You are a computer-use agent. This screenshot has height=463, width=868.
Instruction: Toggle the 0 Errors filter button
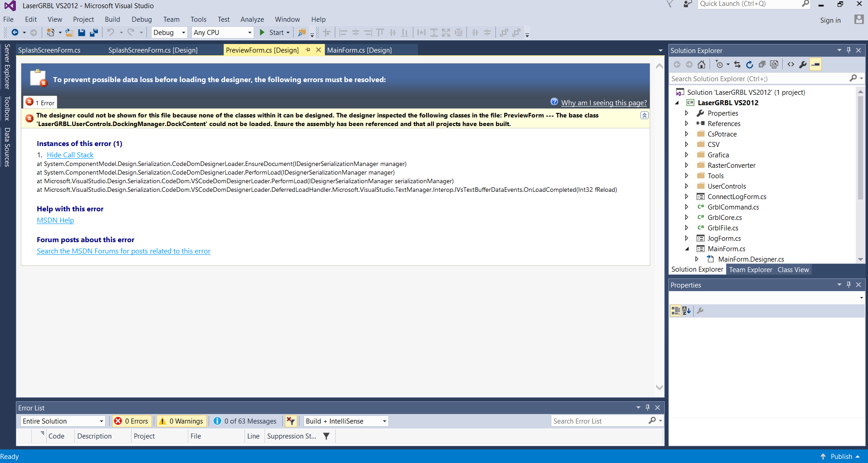coord(132,421)
